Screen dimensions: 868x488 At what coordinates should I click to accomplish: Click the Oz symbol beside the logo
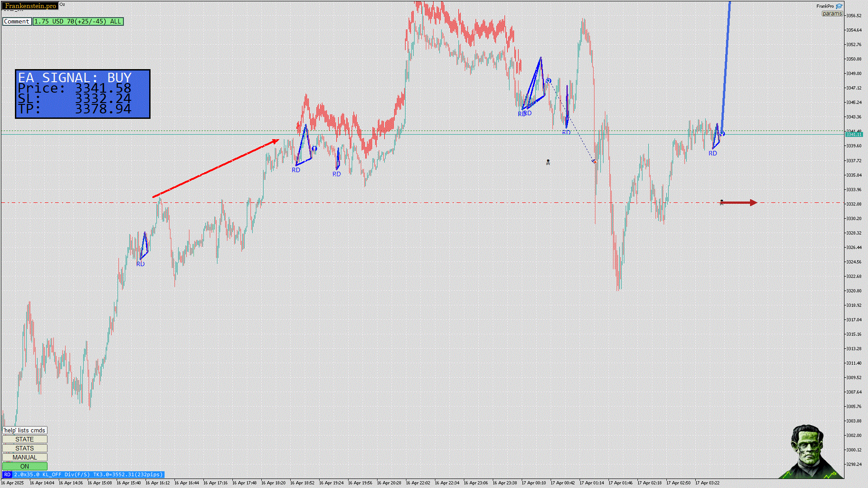point(62,5)
